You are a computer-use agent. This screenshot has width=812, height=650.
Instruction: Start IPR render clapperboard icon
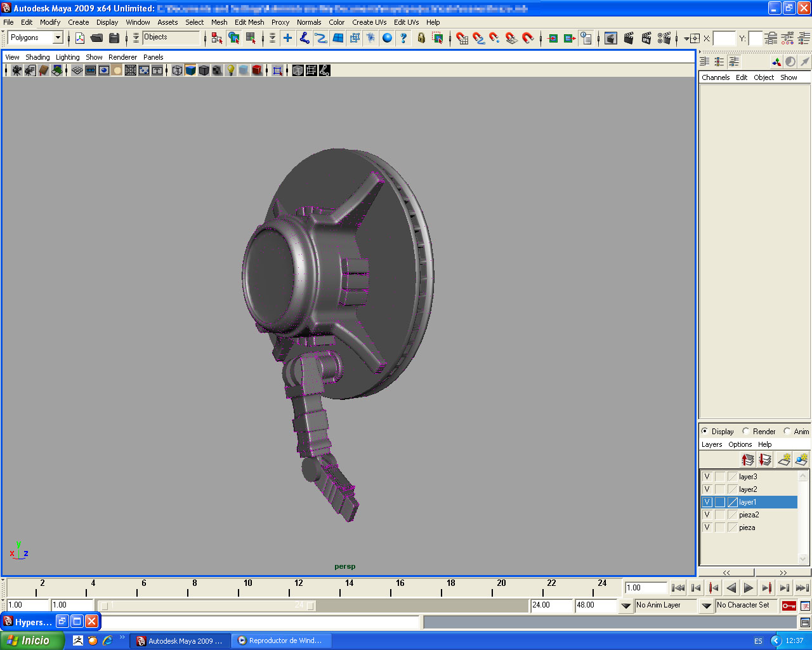[x=646, y=39]
